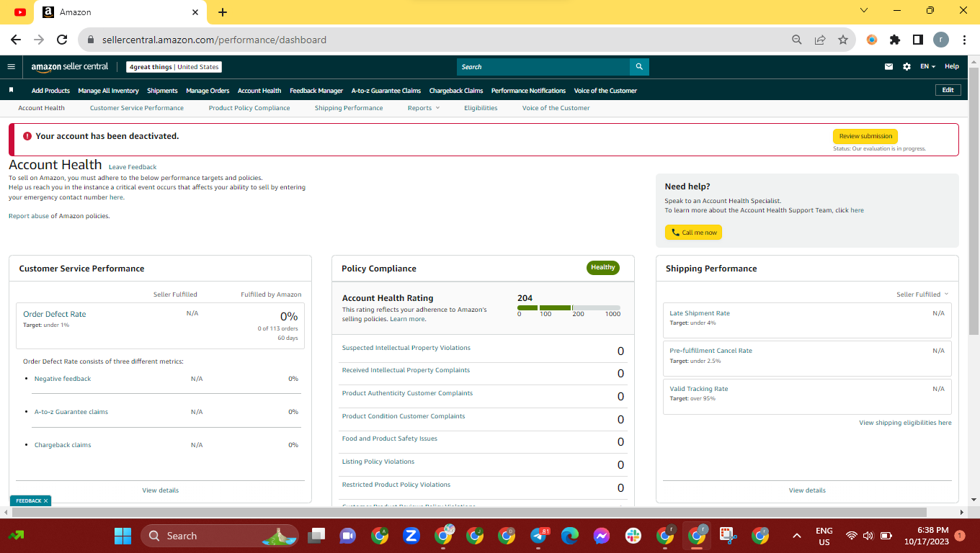980x553 pixels.
Task: Open the Chrome extensions puzzle icon
Action: (895, 40)
